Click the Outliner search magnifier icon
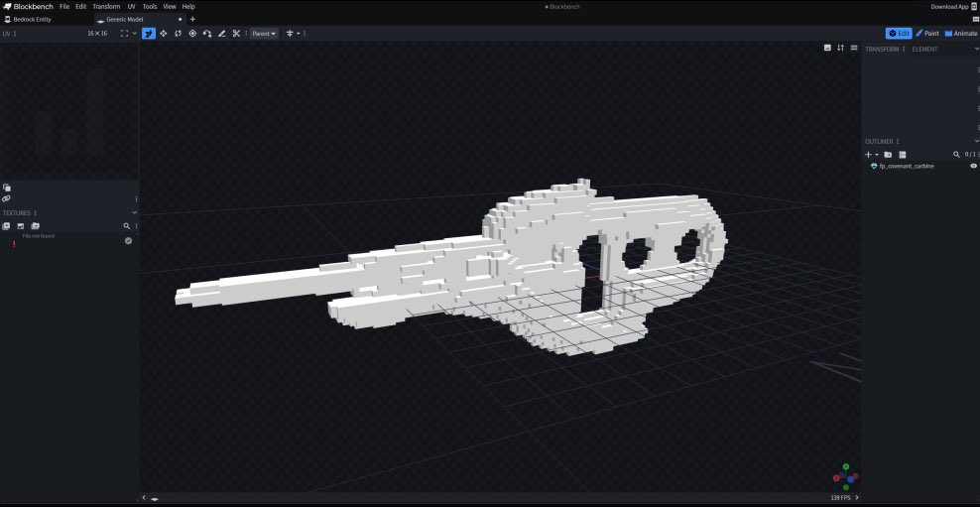Screen dimensions: 980x507 [956, 155]
